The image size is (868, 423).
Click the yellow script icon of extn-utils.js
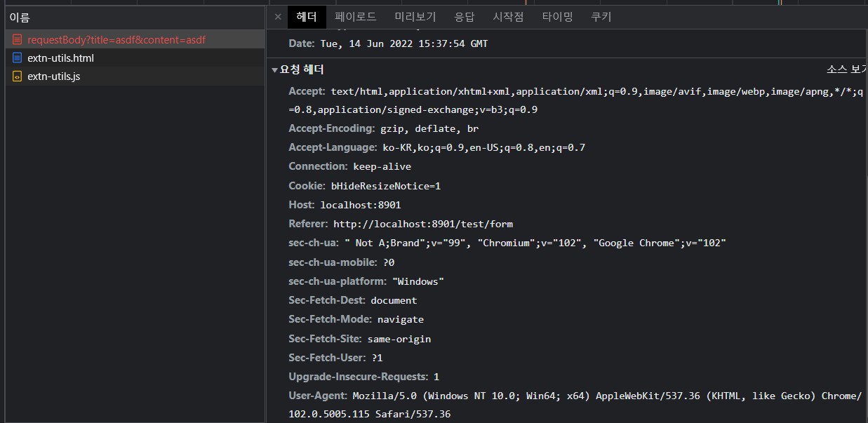point(18,76)
